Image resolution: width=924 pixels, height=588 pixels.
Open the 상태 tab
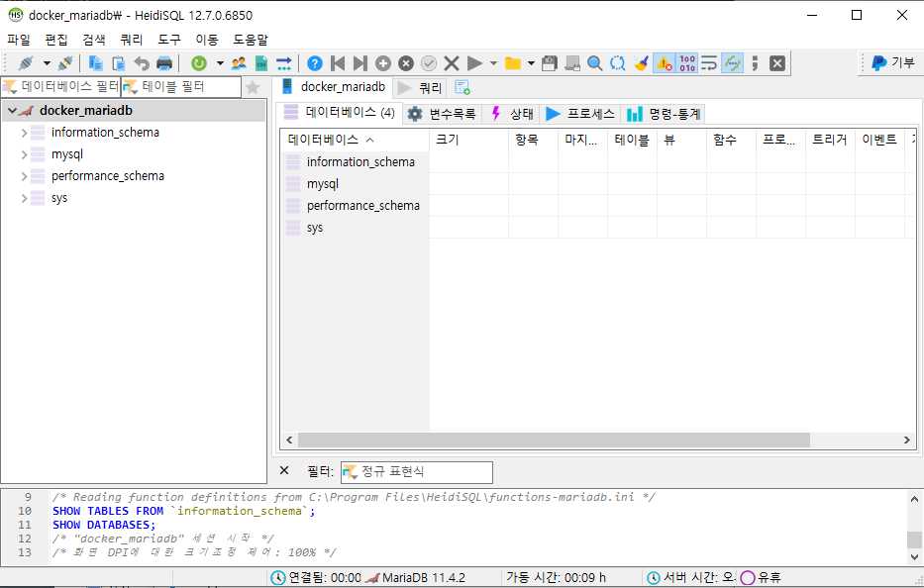[x=511, y=114]
